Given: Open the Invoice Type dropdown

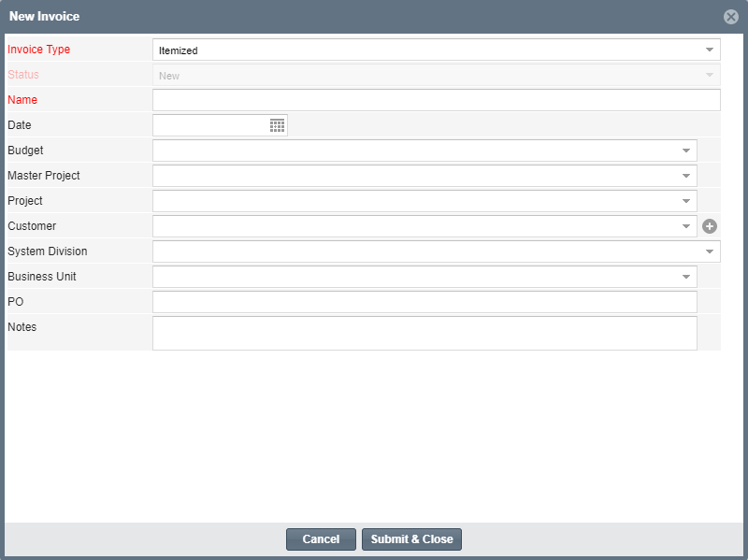Looking at the screenshot, I should [710, 49].
